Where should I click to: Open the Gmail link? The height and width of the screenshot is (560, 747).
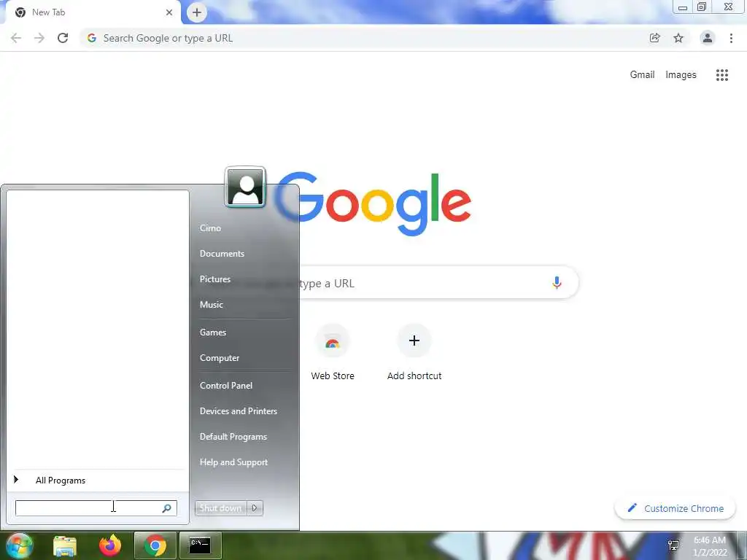tap(642, 75)
